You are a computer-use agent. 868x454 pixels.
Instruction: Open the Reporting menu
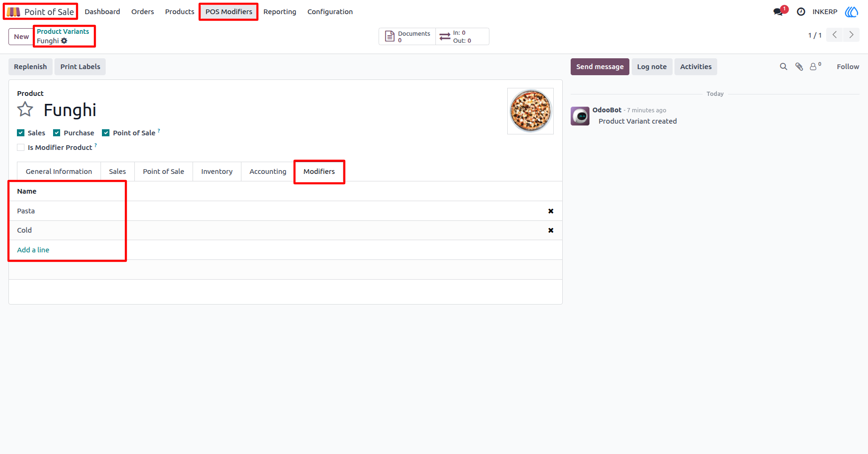point(280,12)
